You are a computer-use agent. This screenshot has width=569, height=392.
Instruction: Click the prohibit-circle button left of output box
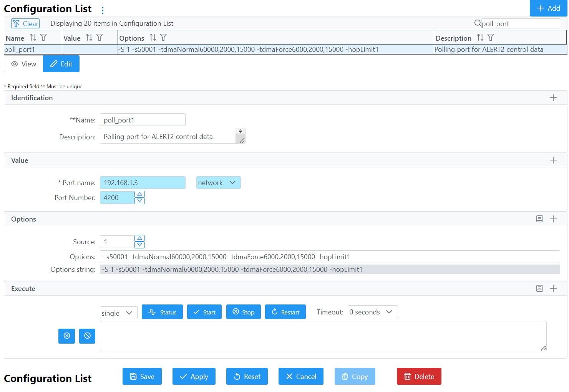(x=87, y=336)
